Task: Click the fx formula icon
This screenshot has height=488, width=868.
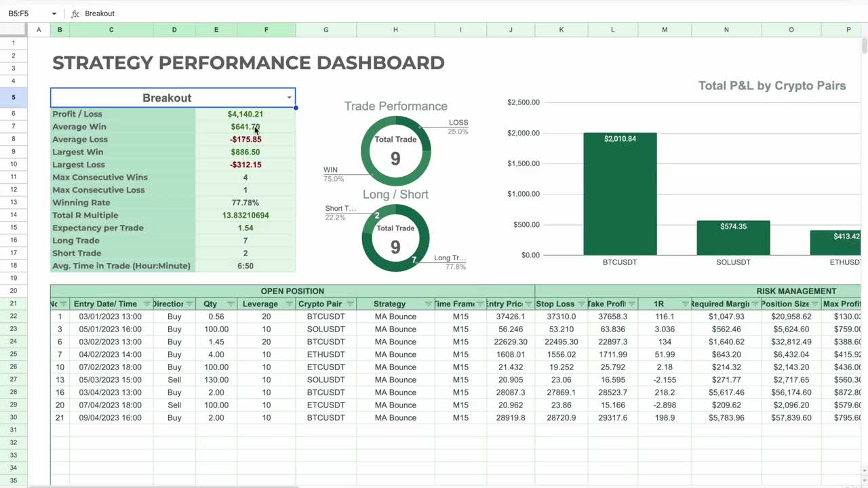Action: coord(74,13)
